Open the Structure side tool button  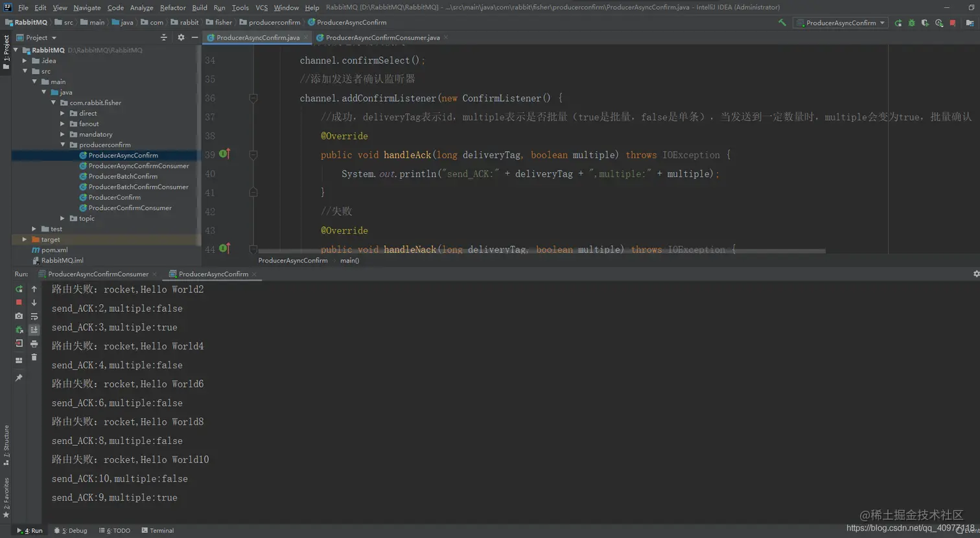[6, 445]
